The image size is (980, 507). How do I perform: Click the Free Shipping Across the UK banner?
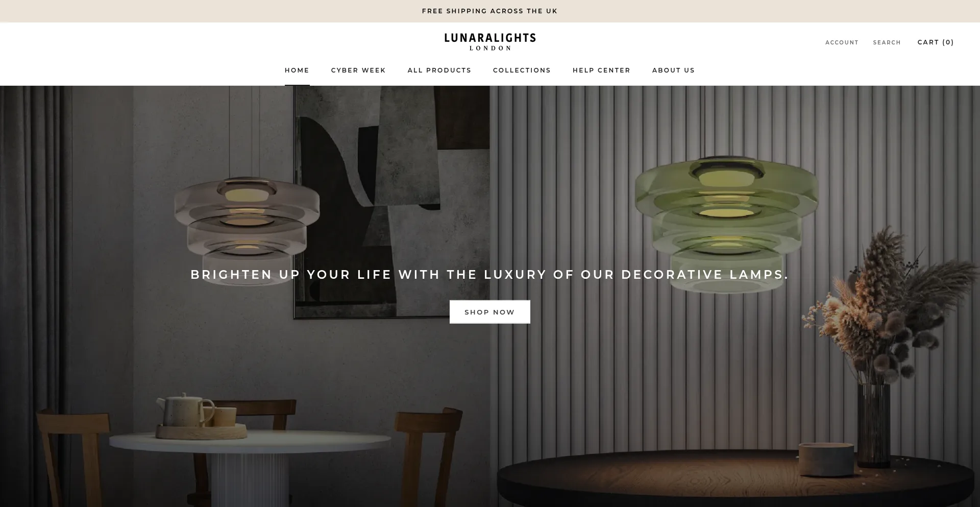pos(490,11)
